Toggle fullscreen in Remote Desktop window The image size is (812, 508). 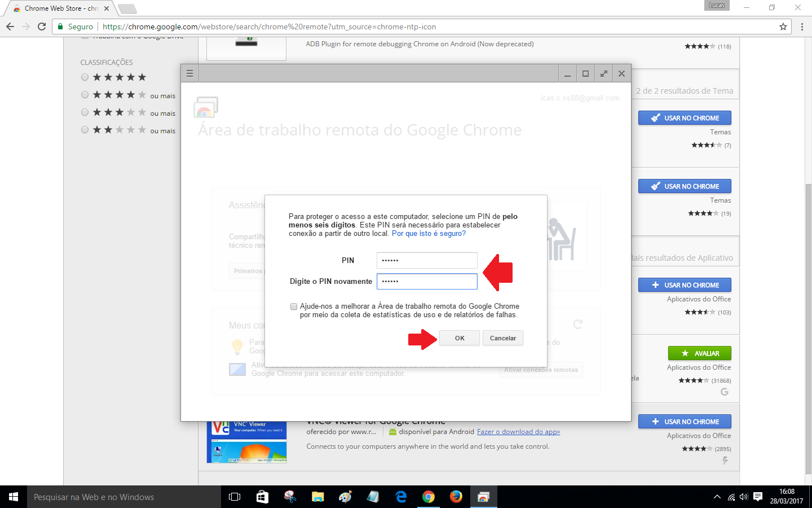(603, 73)
